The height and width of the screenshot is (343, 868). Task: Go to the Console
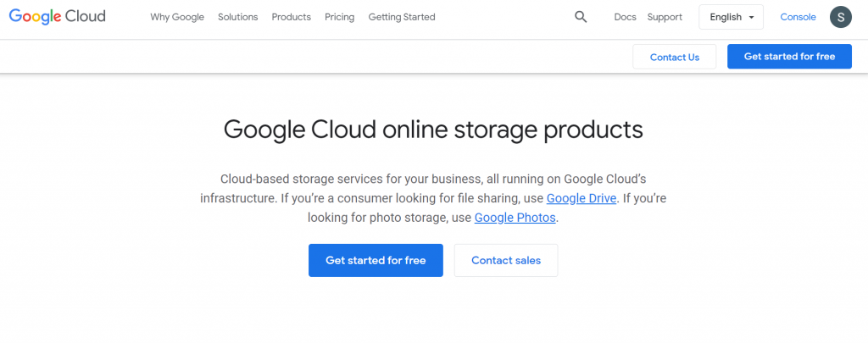coord(798,17)
